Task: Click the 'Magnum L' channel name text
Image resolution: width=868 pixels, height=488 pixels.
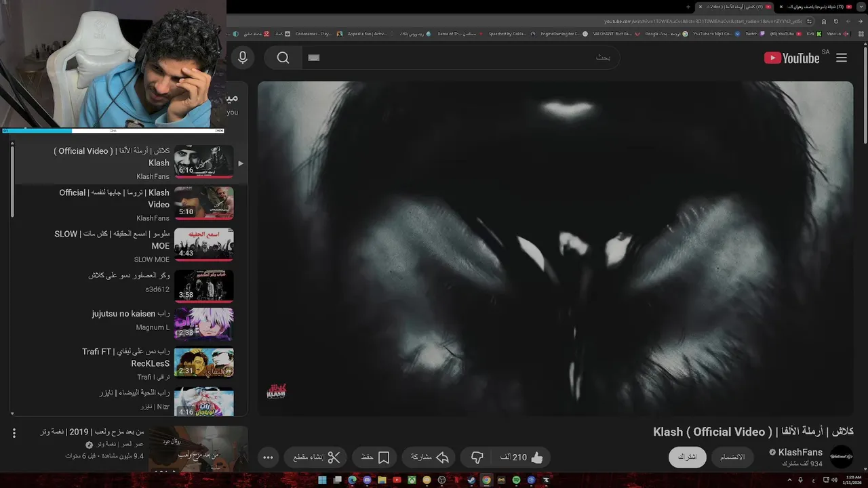Action: (153, 327)
